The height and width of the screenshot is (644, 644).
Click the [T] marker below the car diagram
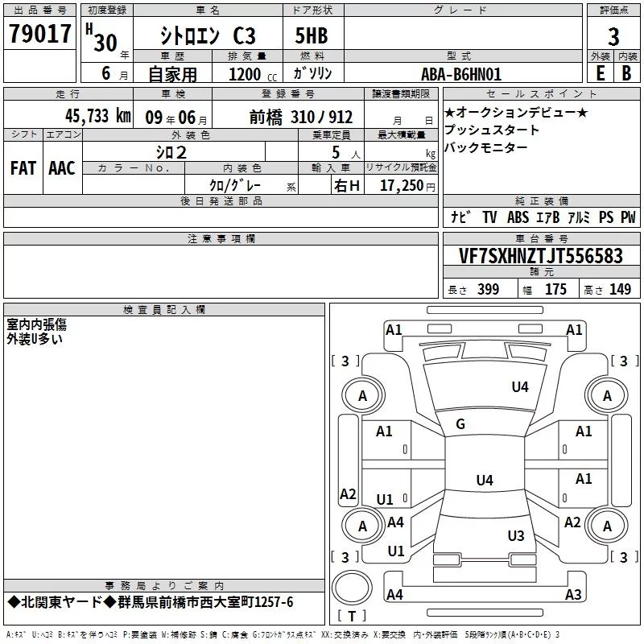(353, 616)
